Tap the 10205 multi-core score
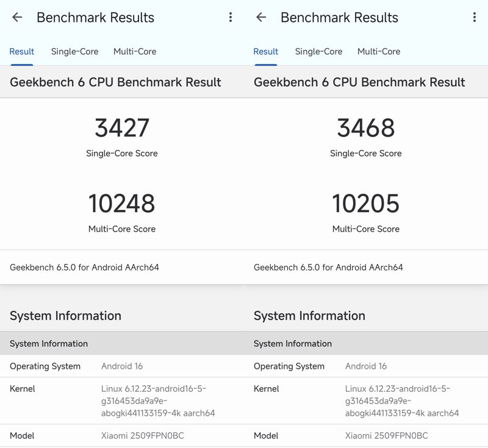 pyautogui.click(x=366, y=204)
